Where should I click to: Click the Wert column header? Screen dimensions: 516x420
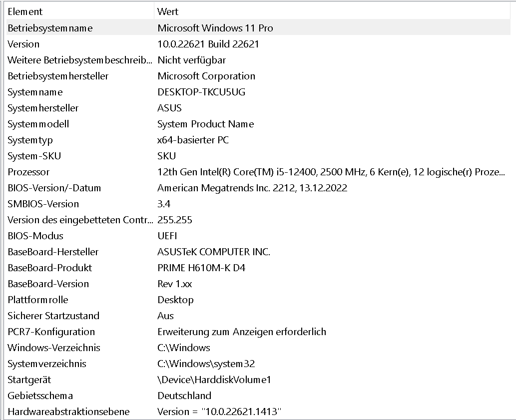click(x=168, y=12)
